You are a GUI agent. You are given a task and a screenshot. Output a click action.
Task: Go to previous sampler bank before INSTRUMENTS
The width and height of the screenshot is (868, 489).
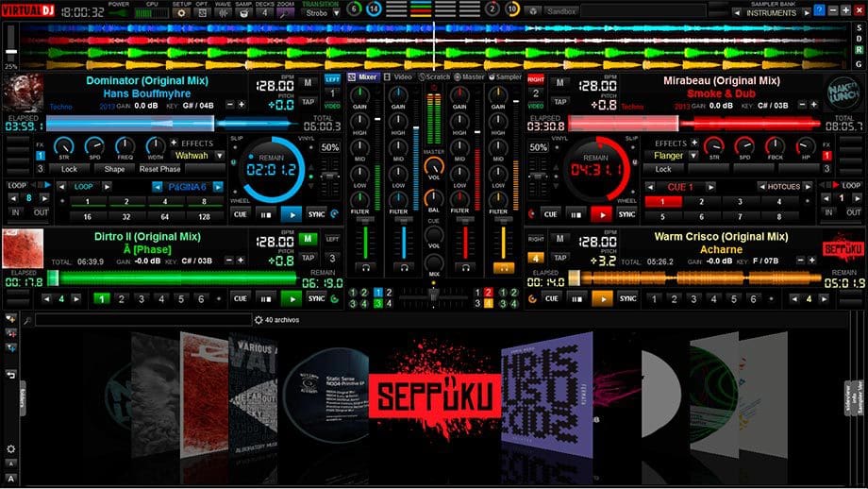click(737, 12)
